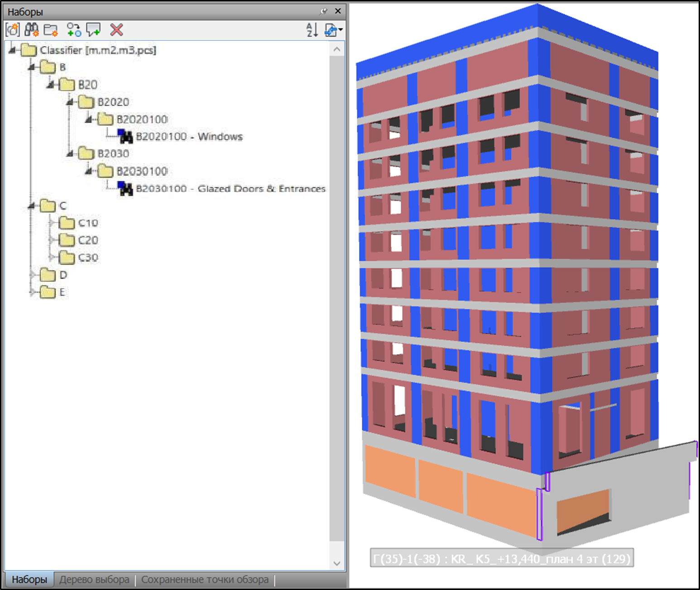Image resolution: width=700 pixels, height=590 pixels.
Task: Click the folder icon next to Classifier
Action: pos(29,50)
